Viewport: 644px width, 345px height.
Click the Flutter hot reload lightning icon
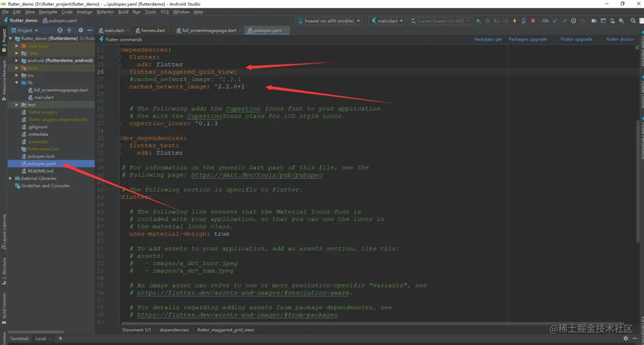515,21
